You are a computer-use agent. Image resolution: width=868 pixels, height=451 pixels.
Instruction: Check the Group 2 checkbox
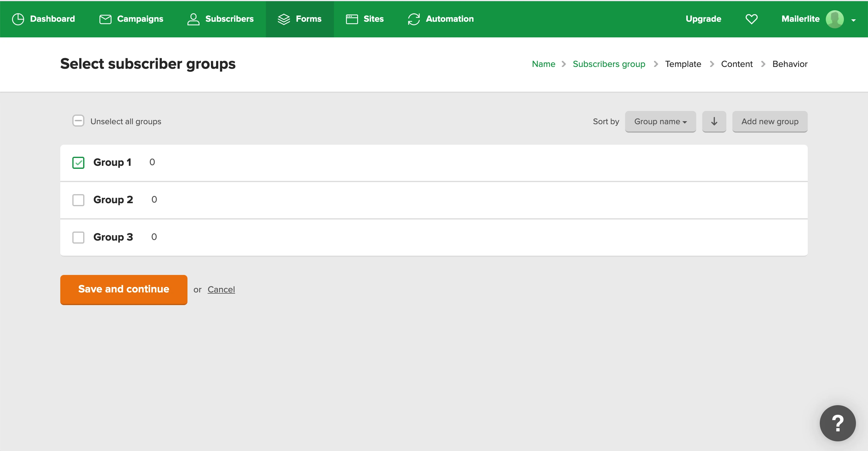point(78,200)
